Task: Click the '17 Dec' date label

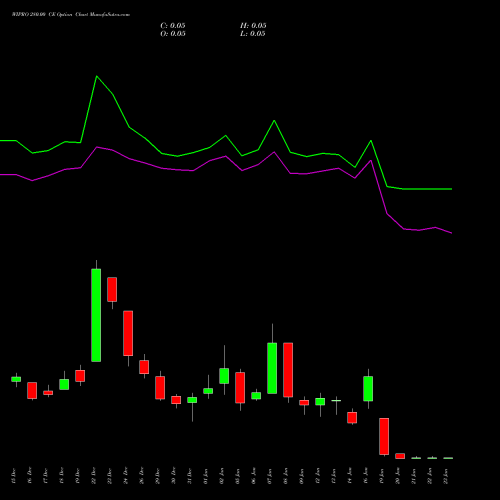Action: click(x=46, y=476)
